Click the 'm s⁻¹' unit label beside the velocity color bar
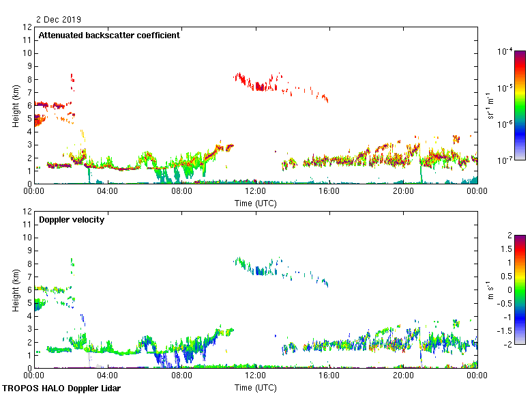This screenshot has height=396, width=532. (x=491, y=289)
